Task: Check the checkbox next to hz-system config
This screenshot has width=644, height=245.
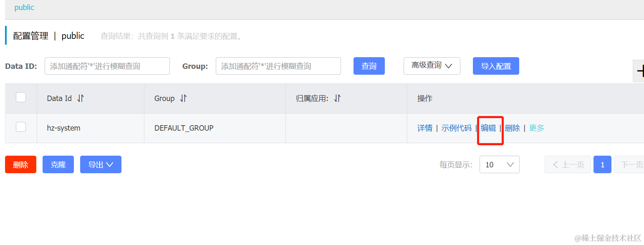Action: [20, 126]
